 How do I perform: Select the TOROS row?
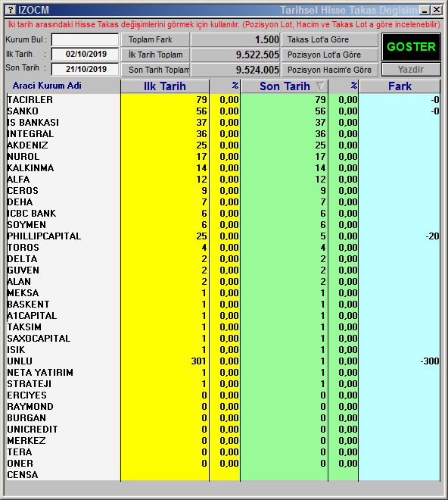223,248
